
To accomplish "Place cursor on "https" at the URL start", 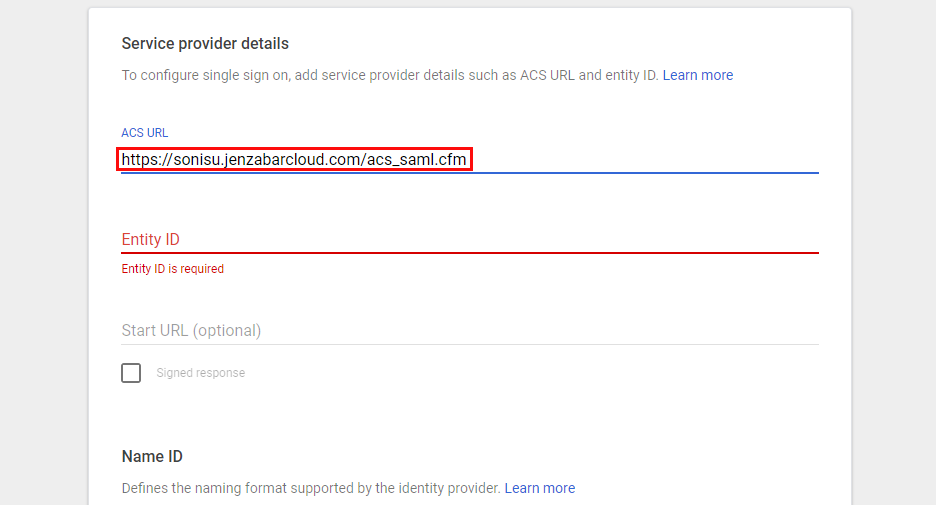I will tap(139, 159).
